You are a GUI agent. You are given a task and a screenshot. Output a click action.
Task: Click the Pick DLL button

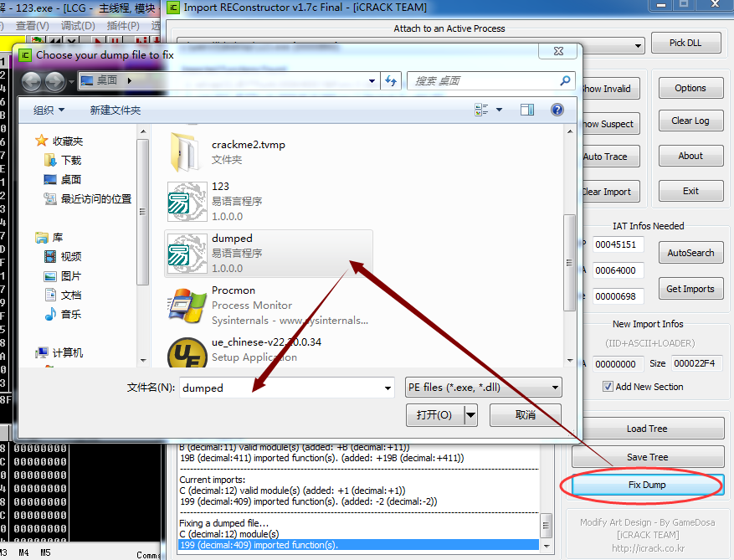(x=685, y=43)
